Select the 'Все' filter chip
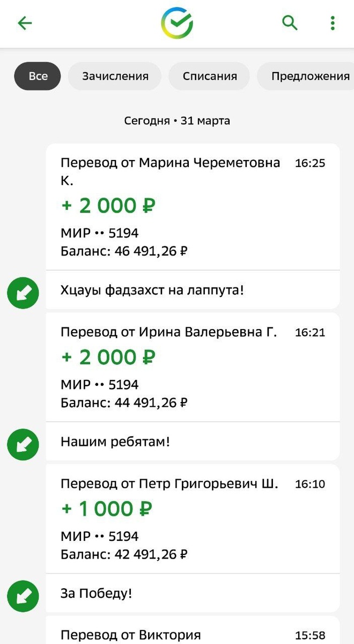 37,76
